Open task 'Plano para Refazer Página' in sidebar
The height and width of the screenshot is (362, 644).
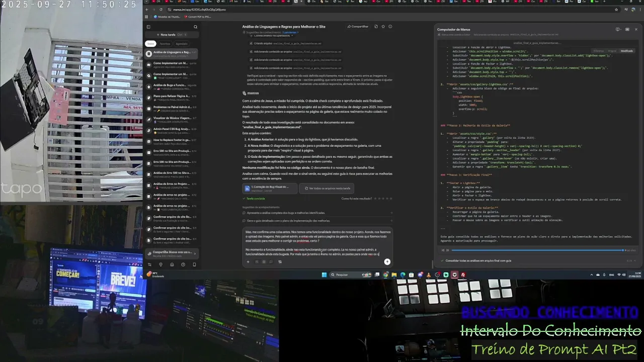pos(171,98)
